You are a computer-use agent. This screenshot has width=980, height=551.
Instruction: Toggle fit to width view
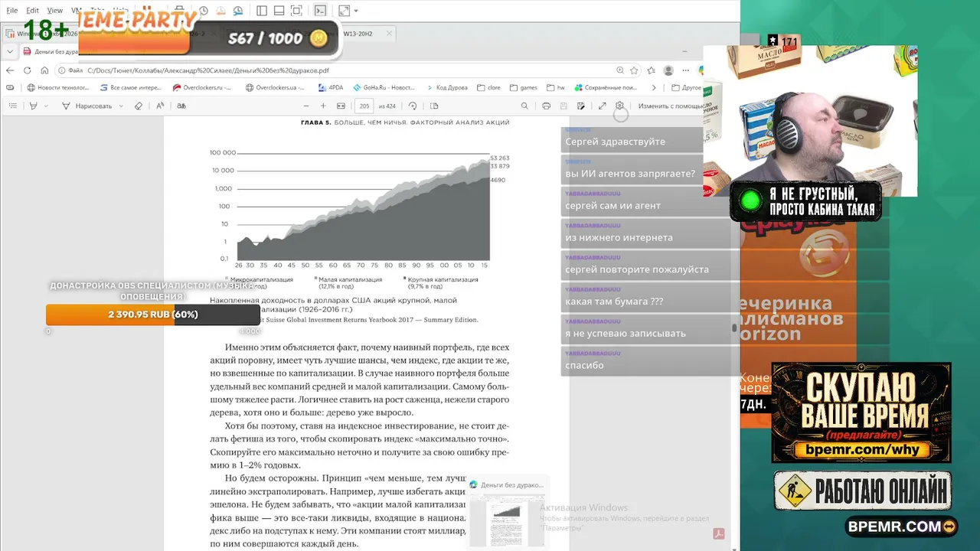click(341, 106)
